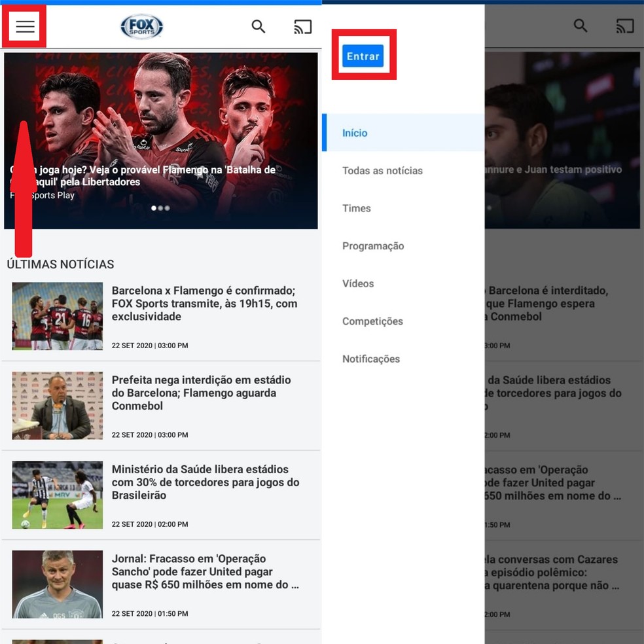Open the Flamengo hero banner on left screen
The image size is (644, 644).
pyautogui.click(x=161, y=141)
